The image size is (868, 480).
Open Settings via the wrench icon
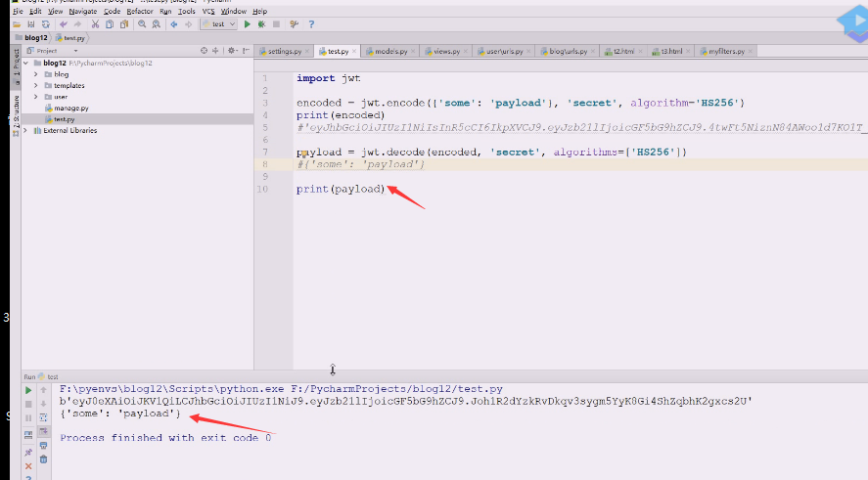[294, 24]
